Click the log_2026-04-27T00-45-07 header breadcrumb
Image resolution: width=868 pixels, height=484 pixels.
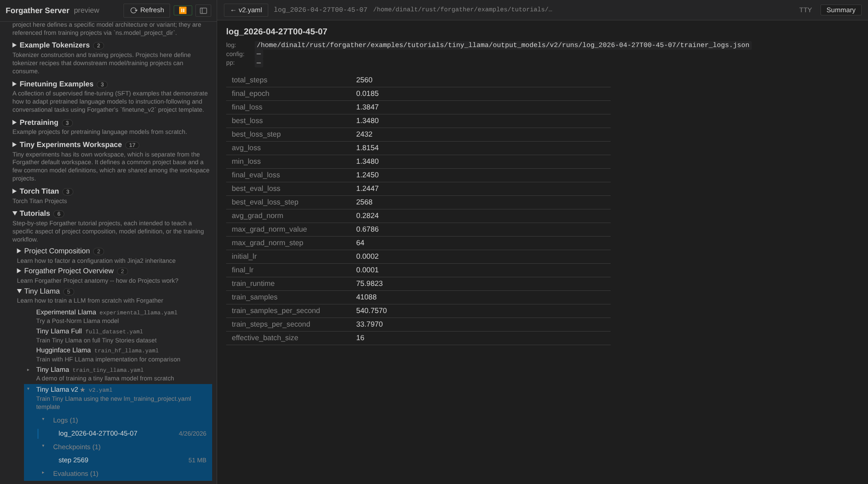(320, 10)
